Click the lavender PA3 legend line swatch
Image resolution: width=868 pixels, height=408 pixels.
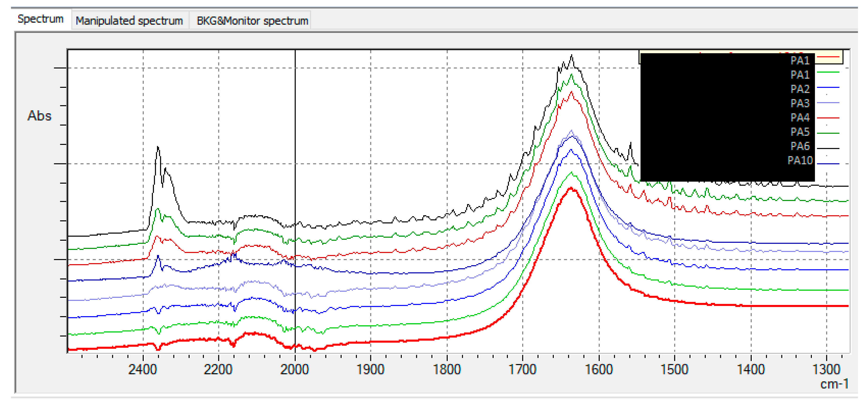tap(828, 102)
